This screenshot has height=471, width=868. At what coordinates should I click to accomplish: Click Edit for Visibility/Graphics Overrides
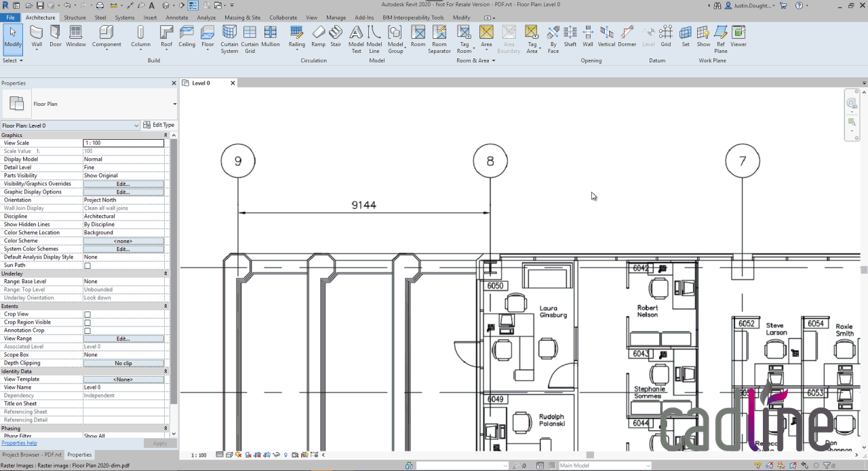tap(123, 184)
